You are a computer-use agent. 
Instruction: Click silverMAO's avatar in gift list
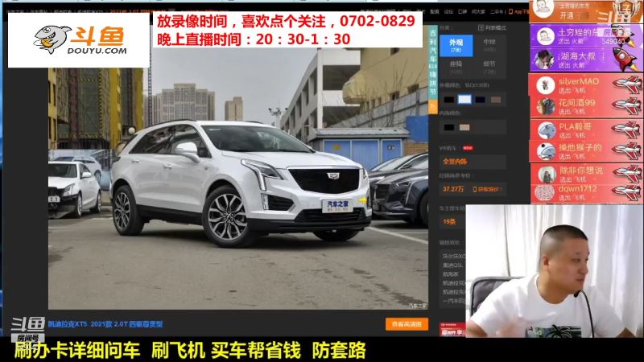point(546,85)
